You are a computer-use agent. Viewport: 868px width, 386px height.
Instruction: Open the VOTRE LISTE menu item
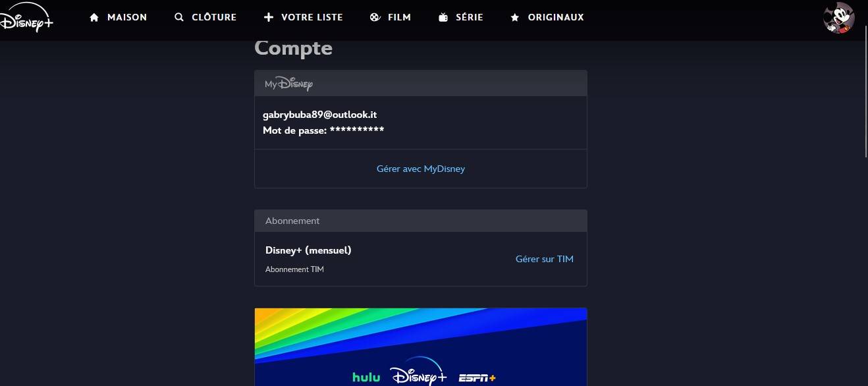(x=304, y=17)
